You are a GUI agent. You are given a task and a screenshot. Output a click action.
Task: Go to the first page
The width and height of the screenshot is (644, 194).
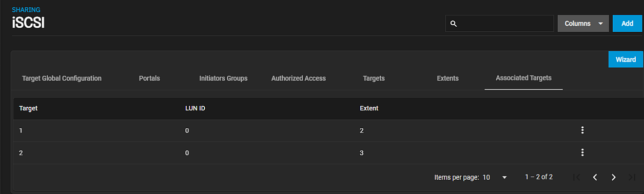(x=576, y=177)
